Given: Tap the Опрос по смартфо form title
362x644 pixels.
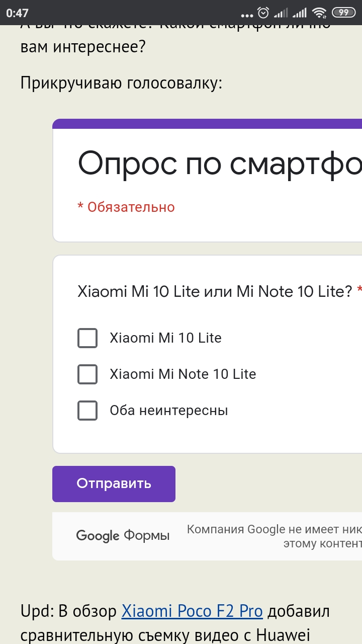Looking at the screenshot, I should [219, 164].
